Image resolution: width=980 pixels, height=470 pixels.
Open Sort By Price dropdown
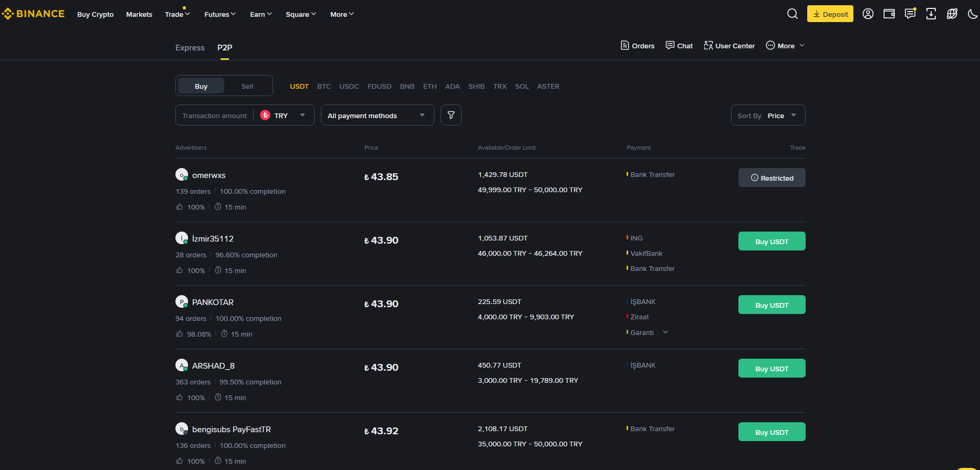[768, 116]
